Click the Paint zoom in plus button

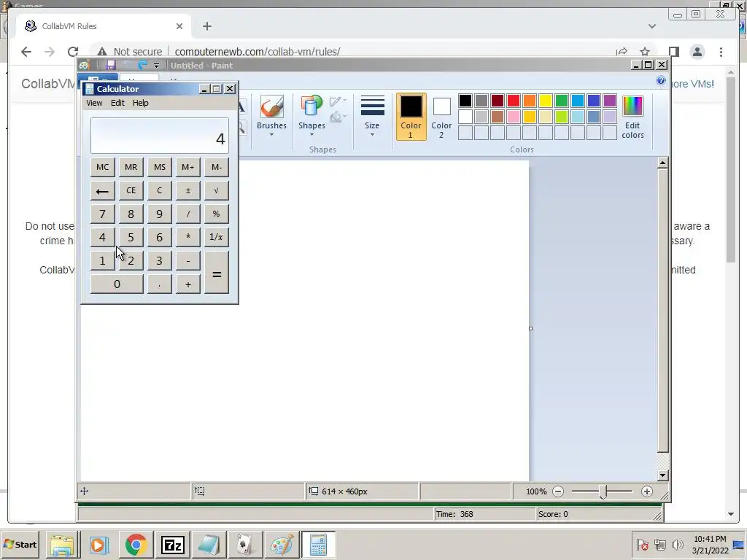pos(646,491)
